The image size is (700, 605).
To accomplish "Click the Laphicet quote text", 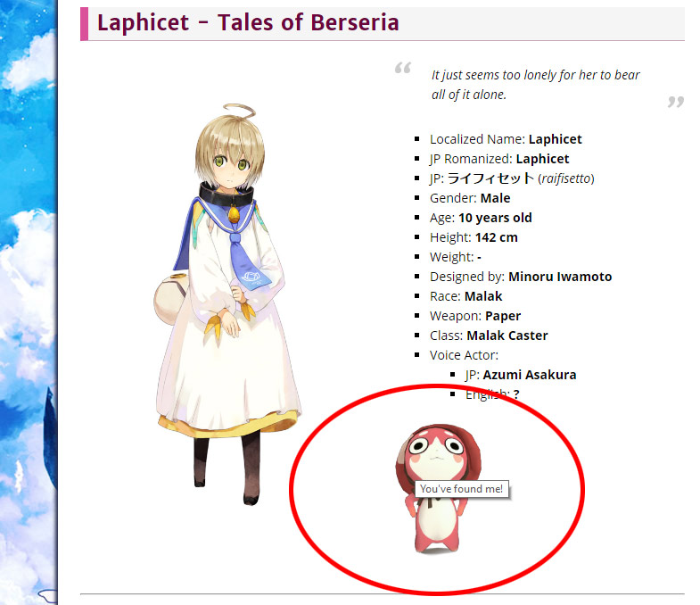I will pyautogui.click(x=535, y=85).
